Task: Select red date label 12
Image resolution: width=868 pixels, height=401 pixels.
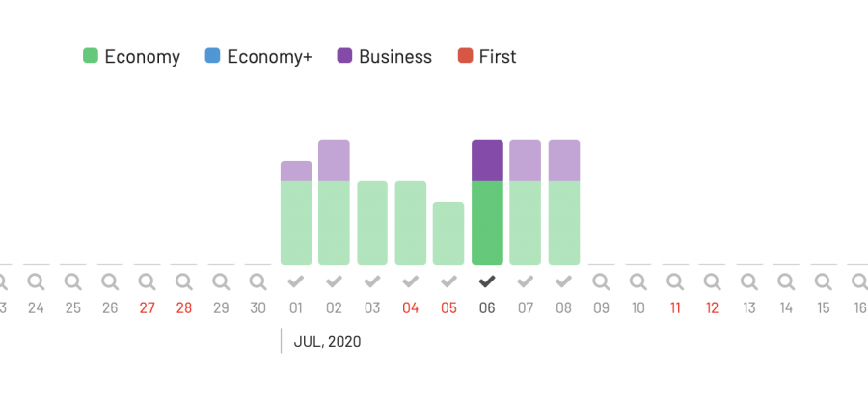Action: coord(712,308)
